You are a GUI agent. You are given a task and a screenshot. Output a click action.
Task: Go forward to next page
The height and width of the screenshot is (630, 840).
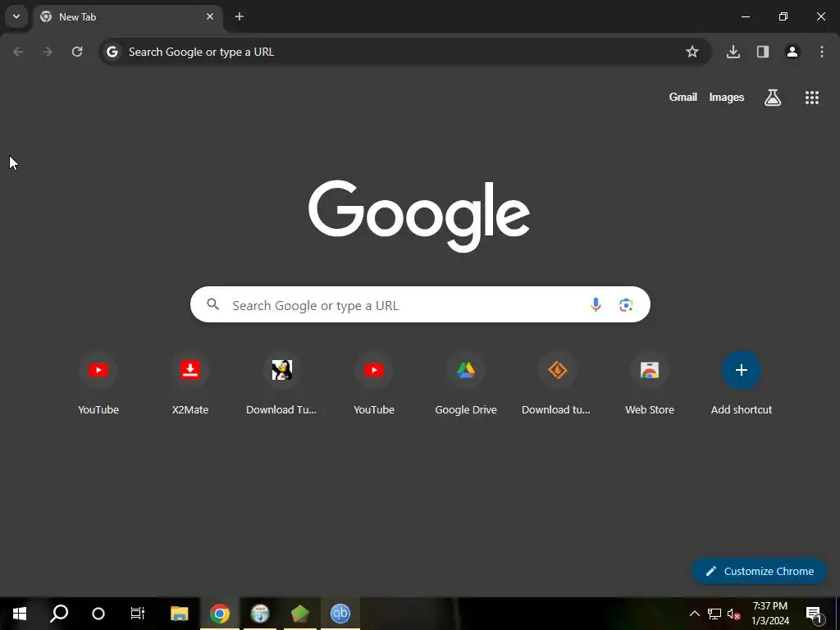tap(48, 52)
